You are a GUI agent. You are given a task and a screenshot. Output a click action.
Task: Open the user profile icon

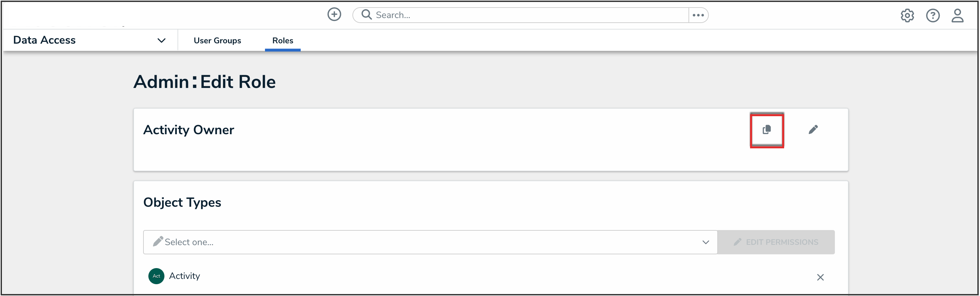tap(957, 16)
